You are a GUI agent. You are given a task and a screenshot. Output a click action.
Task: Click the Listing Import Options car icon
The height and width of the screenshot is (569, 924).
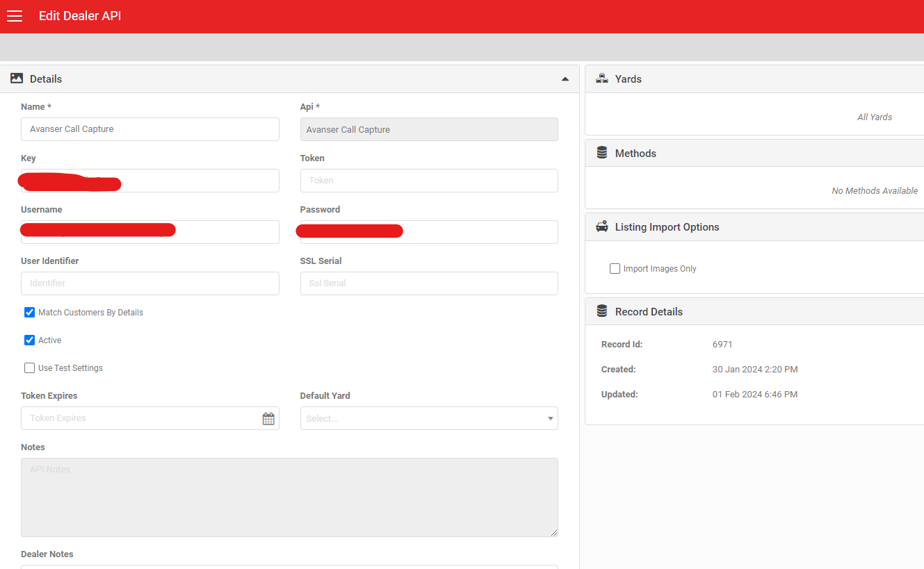(x=602, y=226)
